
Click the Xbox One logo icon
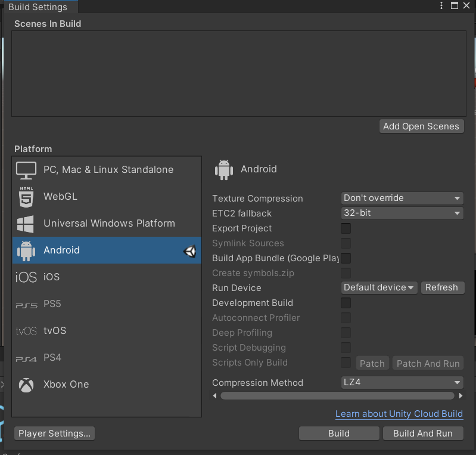(26, 385)
